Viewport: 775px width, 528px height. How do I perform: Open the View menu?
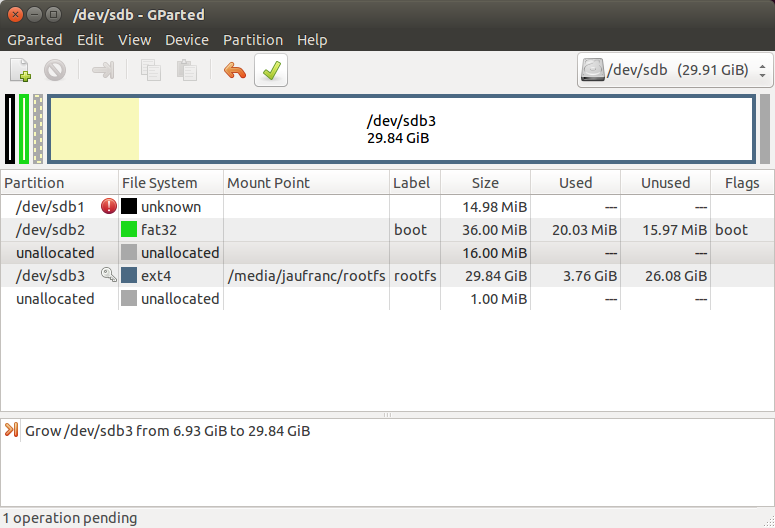coord(134,40)
